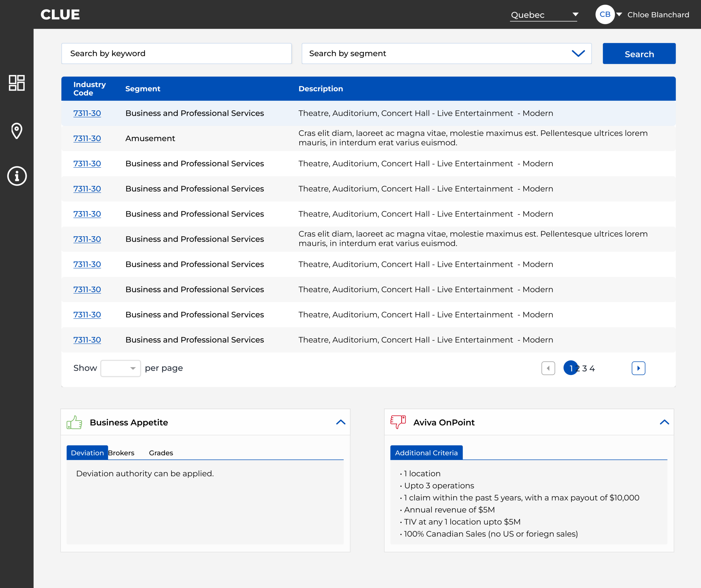
Task: Open the Show per page dropdown
Action: [120, 368]
